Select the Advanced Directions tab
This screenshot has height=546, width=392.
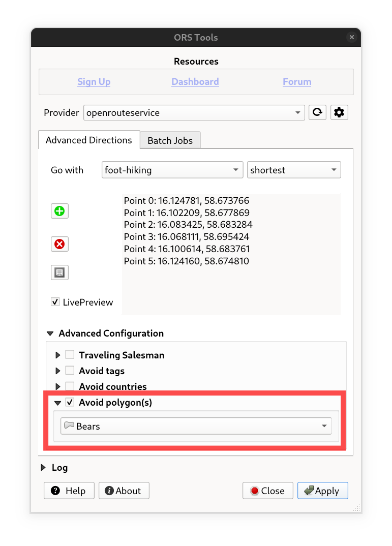point(89,140)
